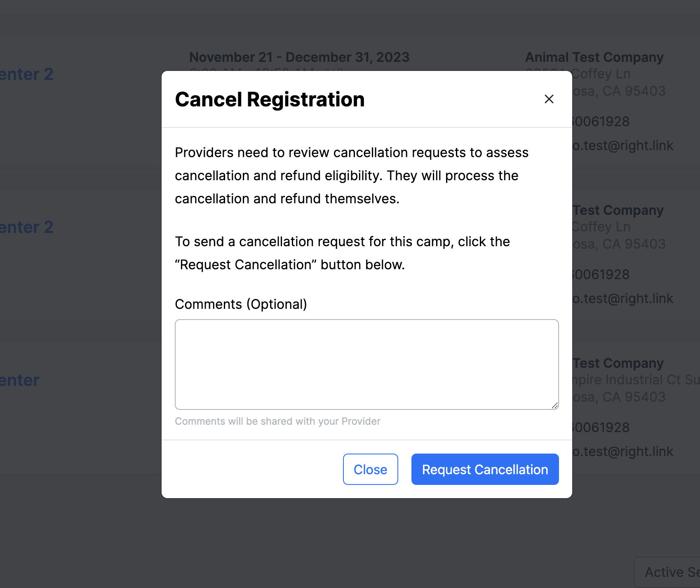Screen dimensions: 700x588
Task: Click the Comments (Optional) label
Action: pyautogui.click(x=241, y=304)
